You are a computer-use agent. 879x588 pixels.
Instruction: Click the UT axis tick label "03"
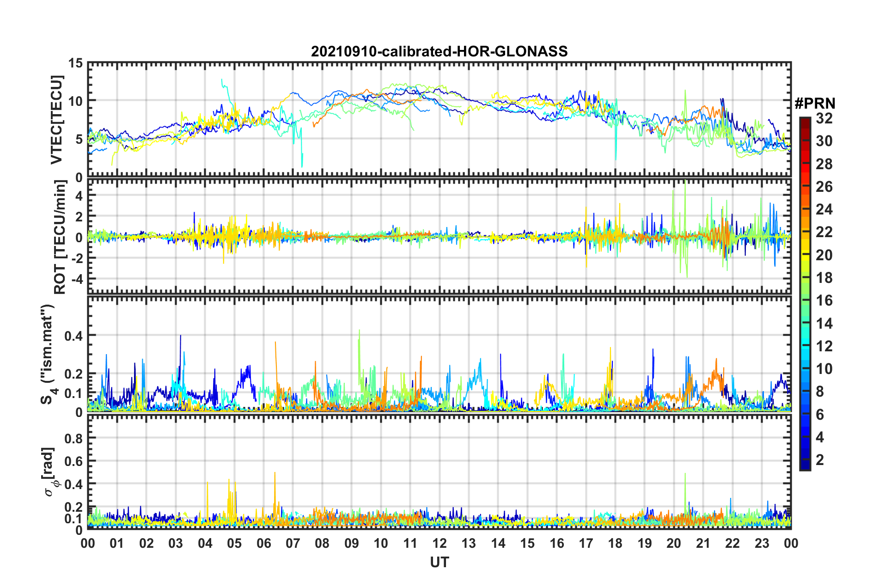176,543
